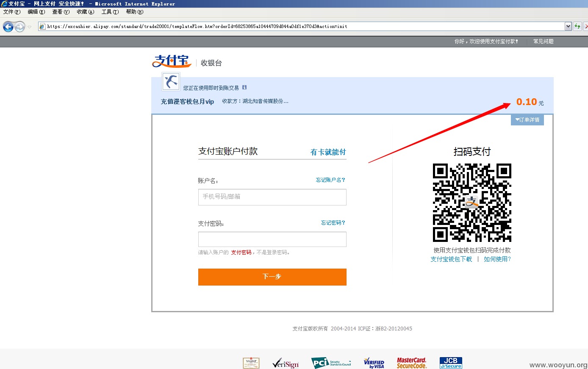
Task: Click the 支付宝 logo
Action: click(172, 61)
